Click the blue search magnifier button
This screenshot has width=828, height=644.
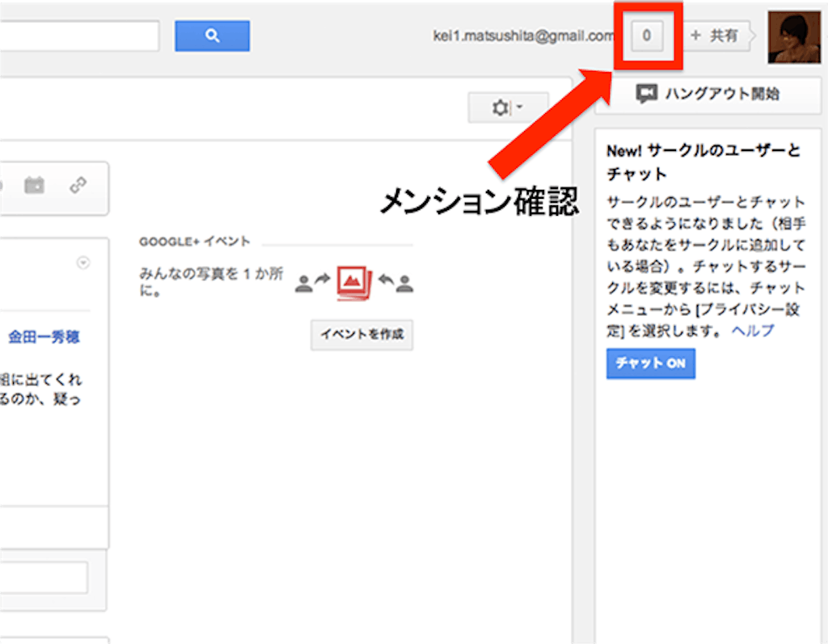click(212, 36)
